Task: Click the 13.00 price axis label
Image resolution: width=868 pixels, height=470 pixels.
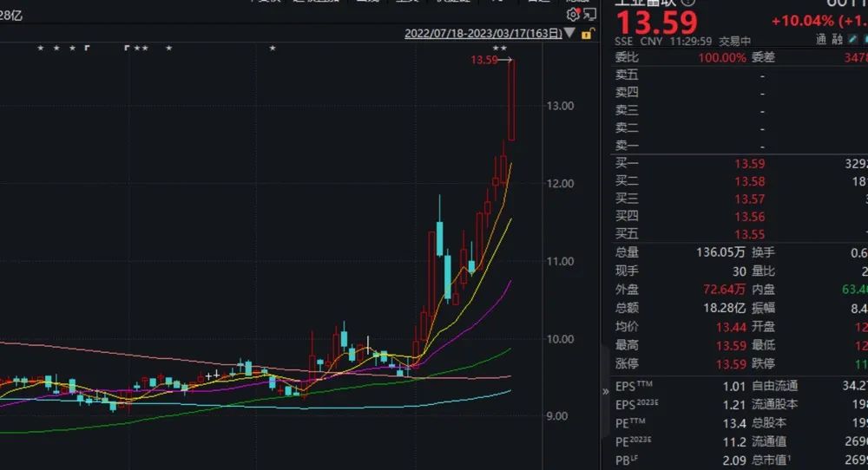Action: coord(560,106)
